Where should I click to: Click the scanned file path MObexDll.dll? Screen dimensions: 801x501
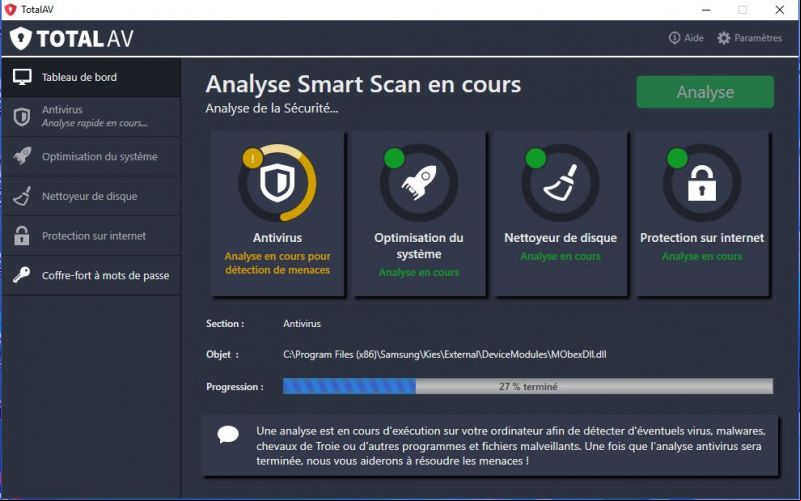(444, 354)
